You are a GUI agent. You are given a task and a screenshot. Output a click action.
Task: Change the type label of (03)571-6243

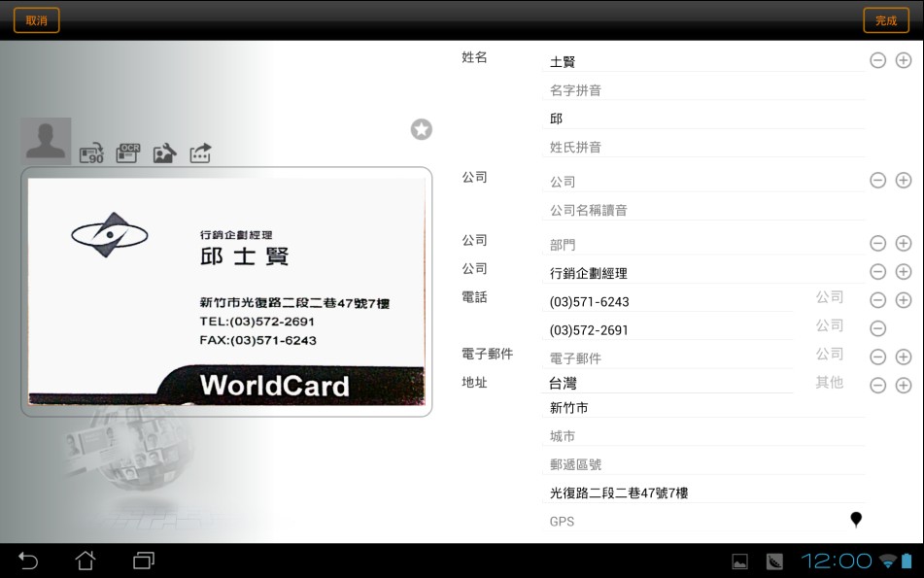point(829,297)
